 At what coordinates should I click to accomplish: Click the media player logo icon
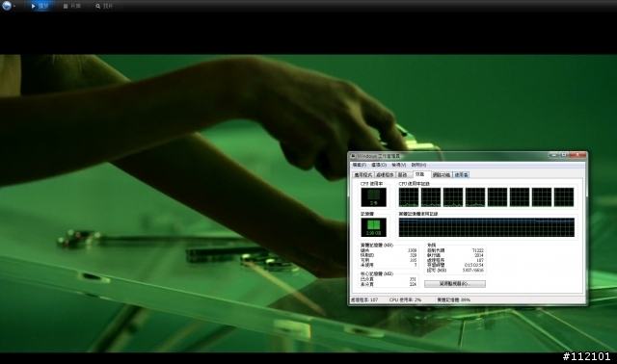[x=7, y=6]
